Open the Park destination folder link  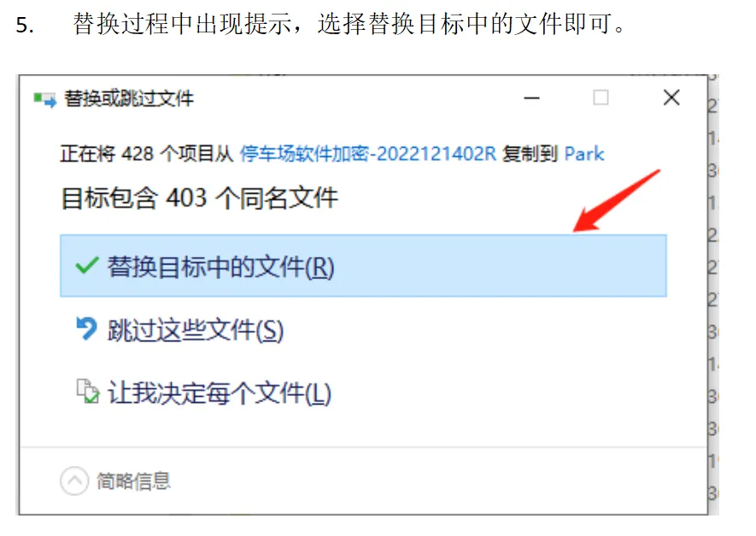pos(584,154)
